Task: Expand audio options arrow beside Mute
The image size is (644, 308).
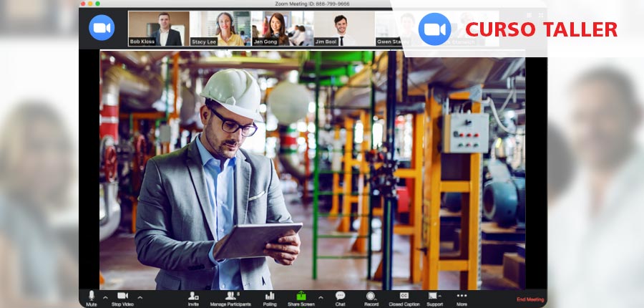Action: click(105, 297)
